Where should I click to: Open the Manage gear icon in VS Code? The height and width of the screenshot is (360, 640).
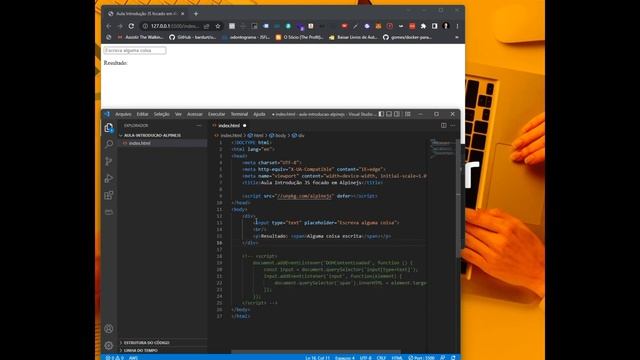point(109,345)
